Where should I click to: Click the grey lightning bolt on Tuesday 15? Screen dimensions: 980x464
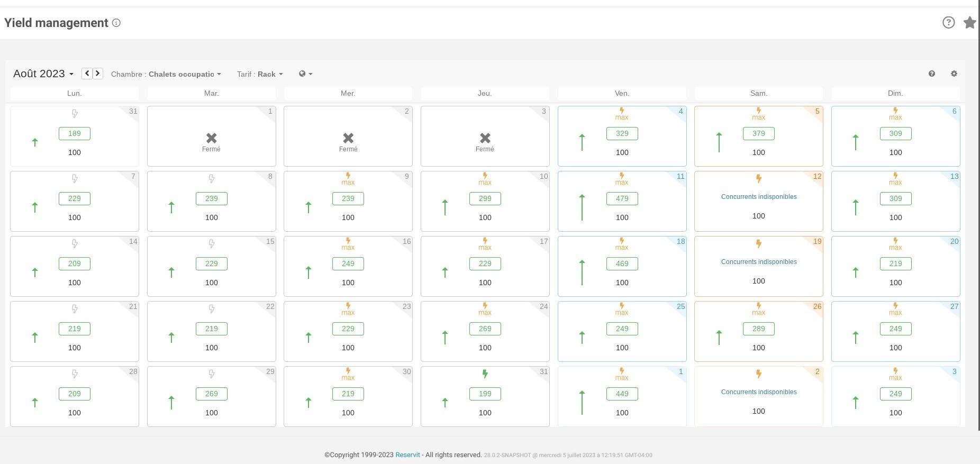211,244
